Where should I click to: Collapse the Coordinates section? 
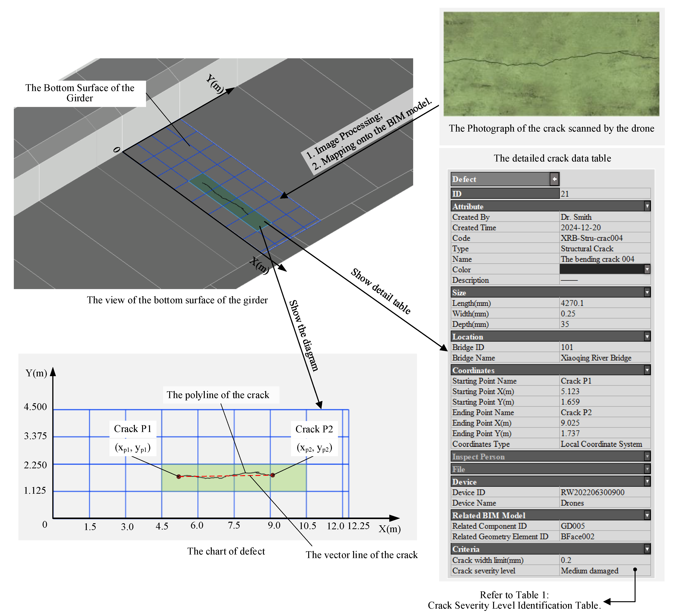[x=648, y=370]
